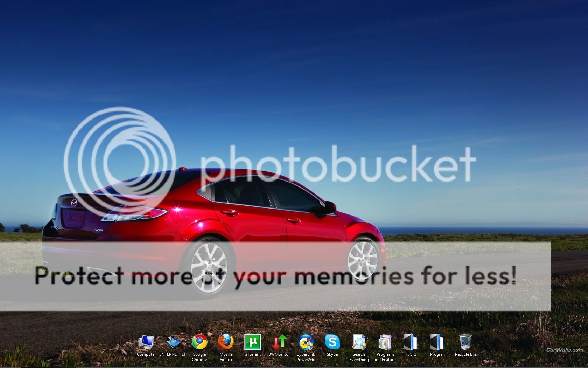Select the Mozilla Firefox icon
588x368 pixels.
tap(226, 342)
